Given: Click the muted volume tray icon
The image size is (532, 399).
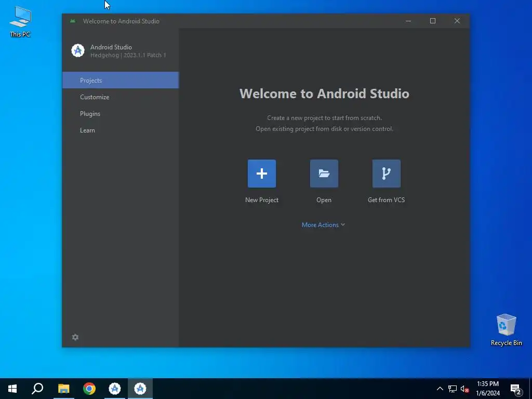Looking at the screenshot, I should [464, 389].
